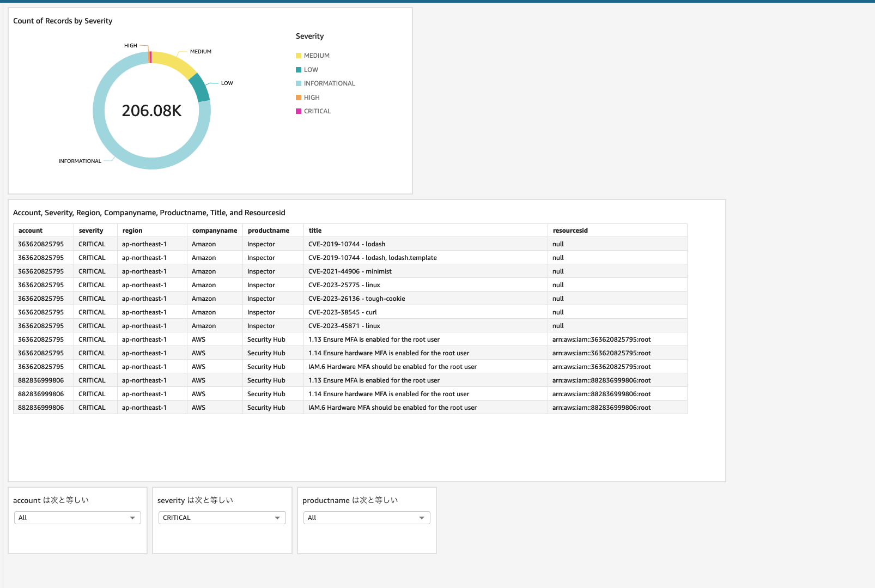Click the INFORMATIONAL legend color swatch
Viewport: 875px width, 588px height.
click(299, 83)
